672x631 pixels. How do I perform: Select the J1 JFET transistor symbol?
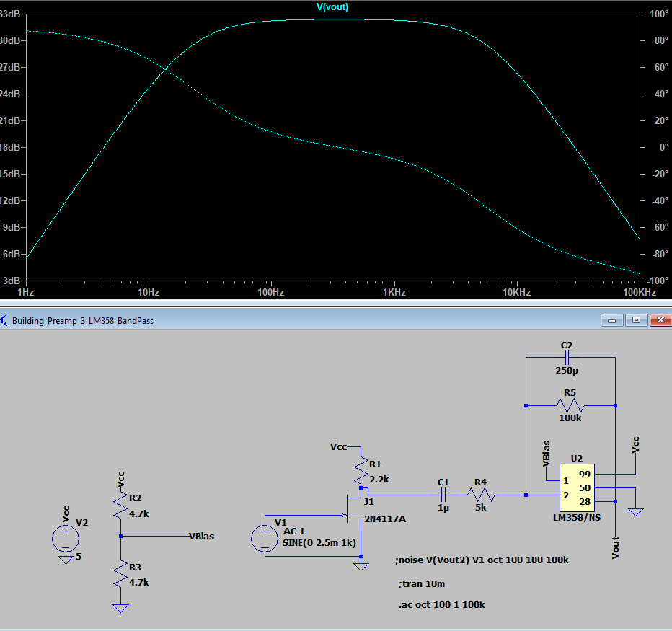coord(353,508)
